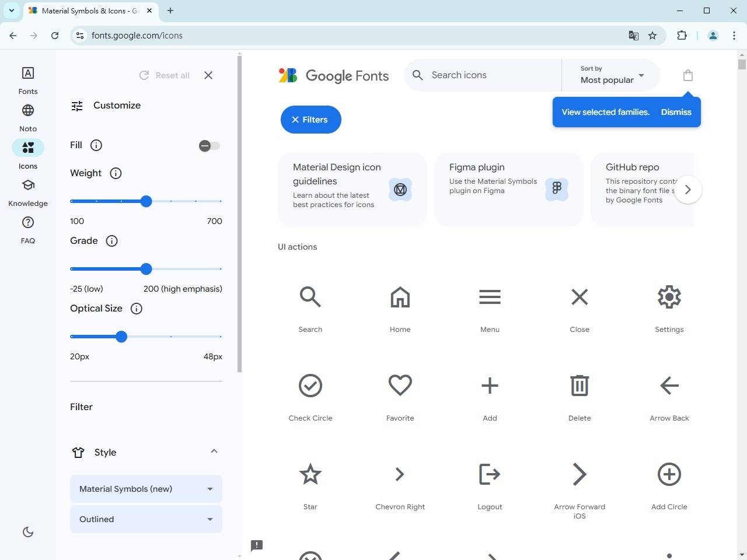Switch to dark mode moon icon
The height and width of the screenshot is (560, 747).
point(28,532)
